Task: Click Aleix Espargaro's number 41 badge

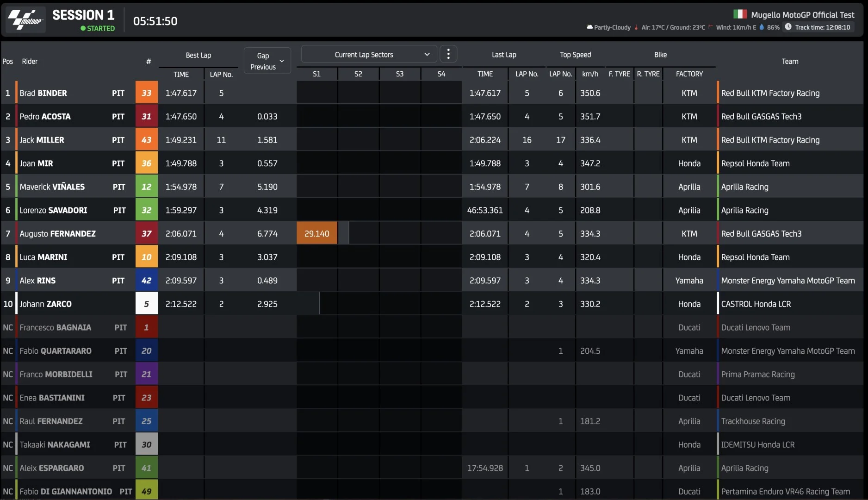Action: [x=146, y=468]
